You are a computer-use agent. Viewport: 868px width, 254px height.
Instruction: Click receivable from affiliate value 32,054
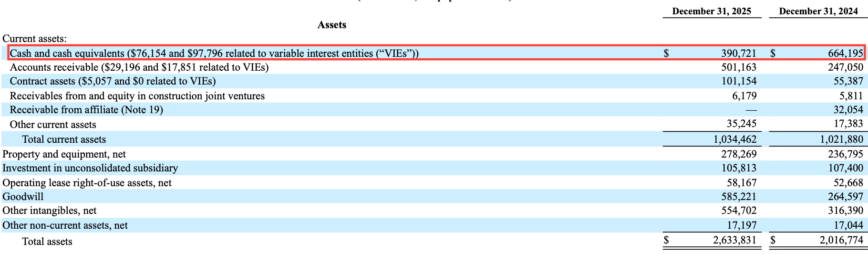[x=848, y=110]
